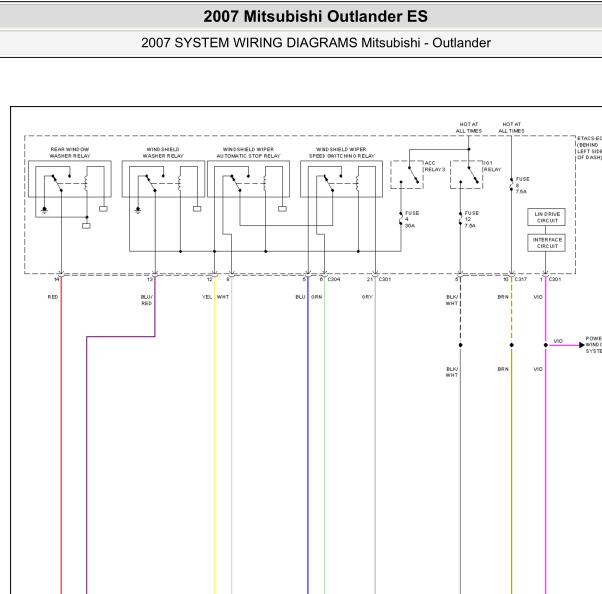Viewport: 602px width, 594px height.
Task: Select the 'WHT' wire label beside YEL
Action: coord(223,297)
